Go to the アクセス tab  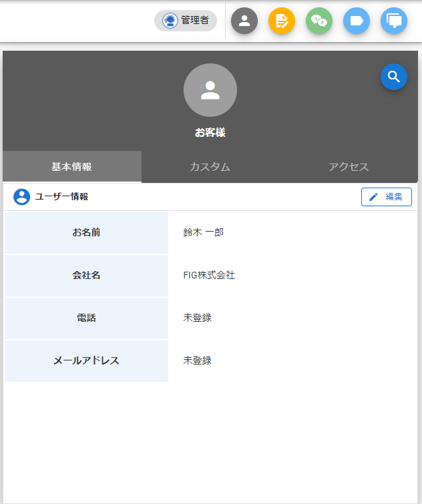[x=349, y=167]
